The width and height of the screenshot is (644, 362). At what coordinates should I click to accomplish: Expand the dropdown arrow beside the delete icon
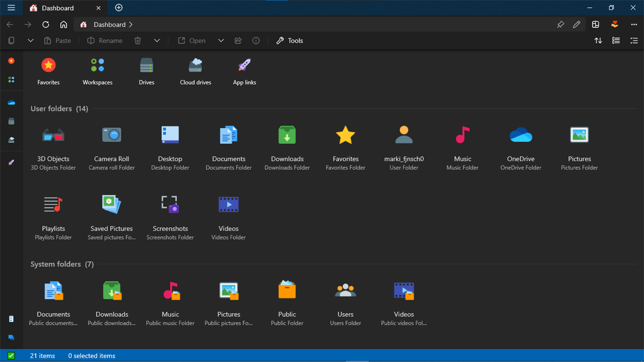pyautogui.click(x=157, y=40)
